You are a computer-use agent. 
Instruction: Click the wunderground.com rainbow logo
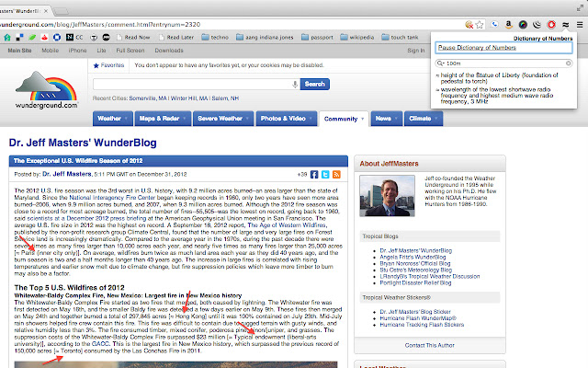[47, 90]
